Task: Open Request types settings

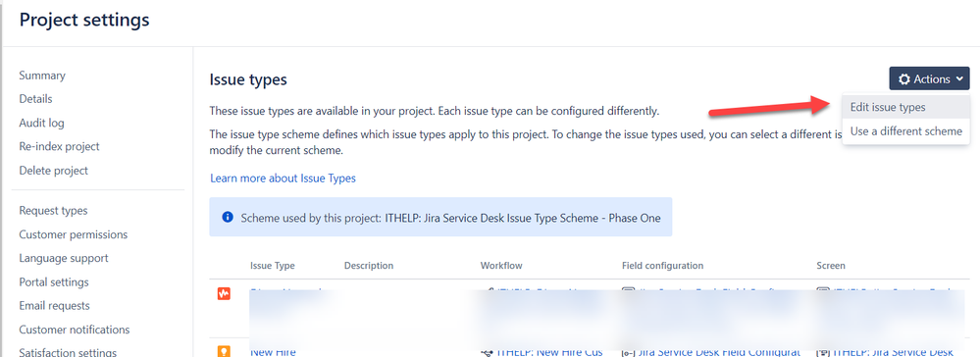Action: (x=53, y=211)
